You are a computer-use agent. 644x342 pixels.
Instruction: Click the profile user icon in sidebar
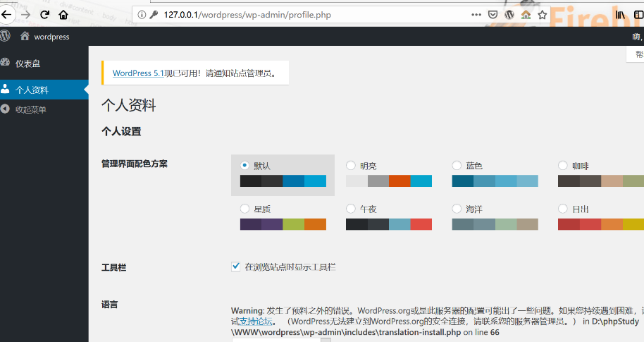(5, 89)
